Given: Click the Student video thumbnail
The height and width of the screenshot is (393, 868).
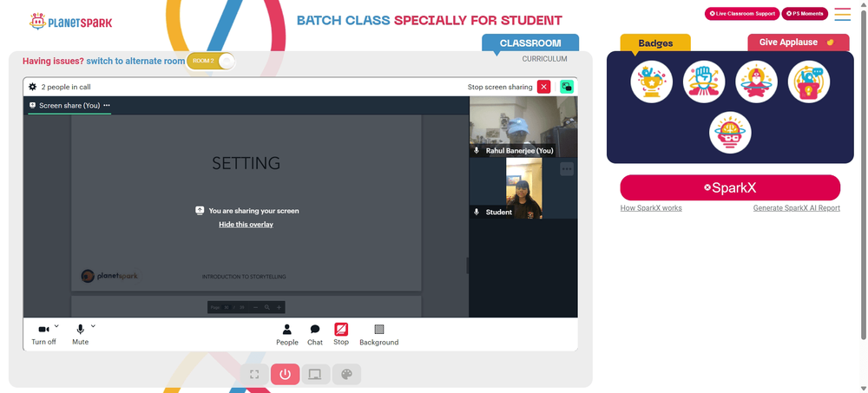Looking at the screenshot, I should 523,188.
